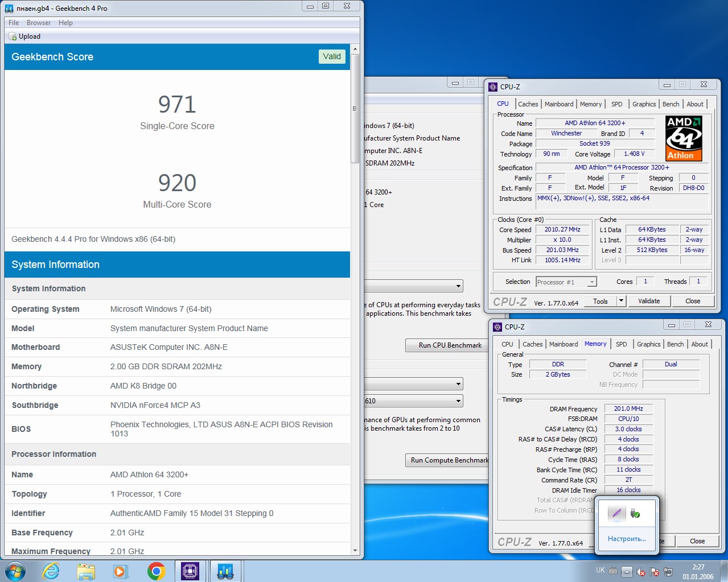Click the Geekbench title bar app icon

click(9, 8)
